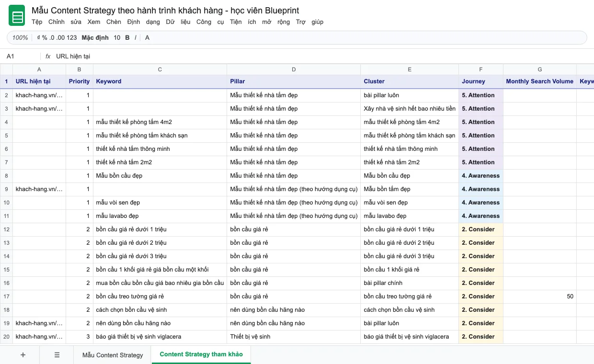Open the Chỉnh sửa menu
The height and width of the screenshot is (364, 594).
click(65, 22)
